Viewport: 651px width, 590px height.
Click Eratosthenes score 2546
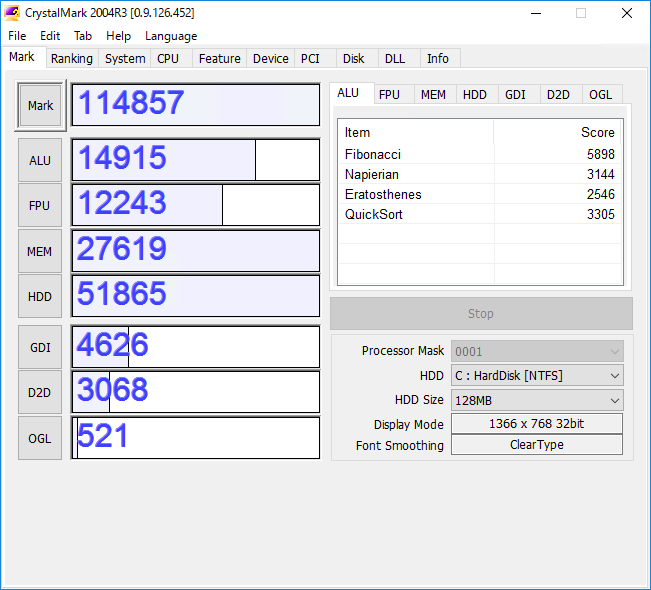pyautogui.click(x=600, y=194)
